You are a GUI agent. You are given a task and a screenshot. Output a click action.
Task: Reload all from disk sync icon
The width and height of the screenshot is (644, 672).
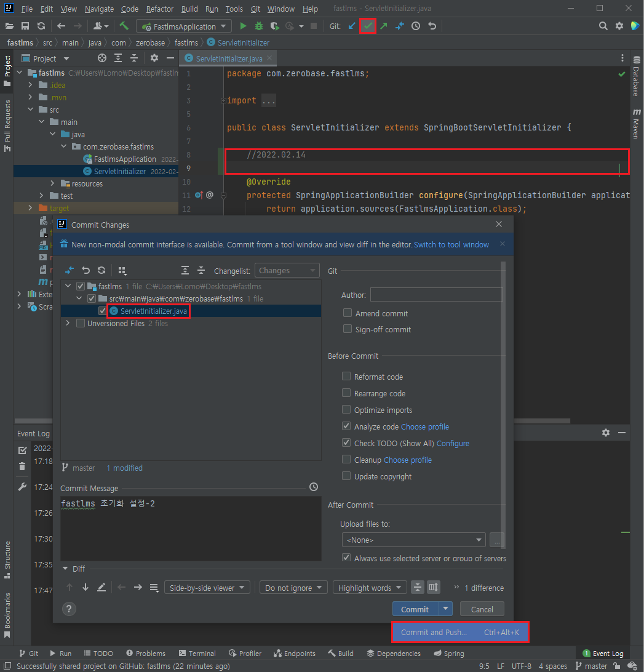click(x=41, y=26)
